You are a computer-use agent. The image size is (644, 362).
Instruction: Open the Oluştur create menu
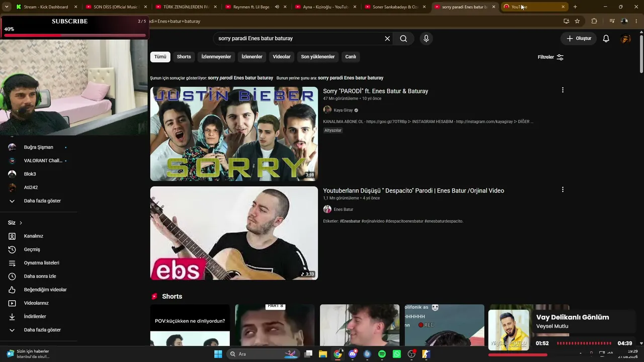point(579,38)
